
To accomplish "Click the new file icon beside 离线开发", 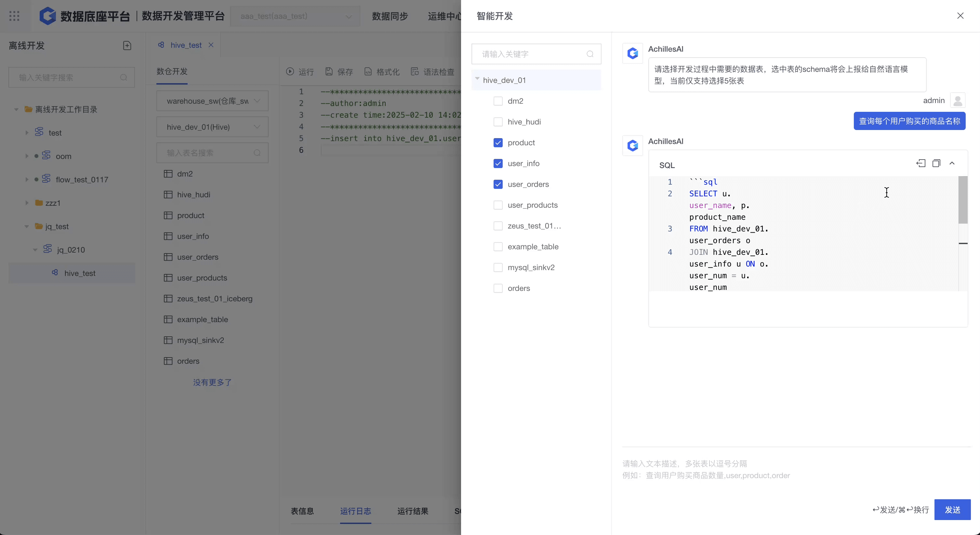I will (x=127, y=46).
